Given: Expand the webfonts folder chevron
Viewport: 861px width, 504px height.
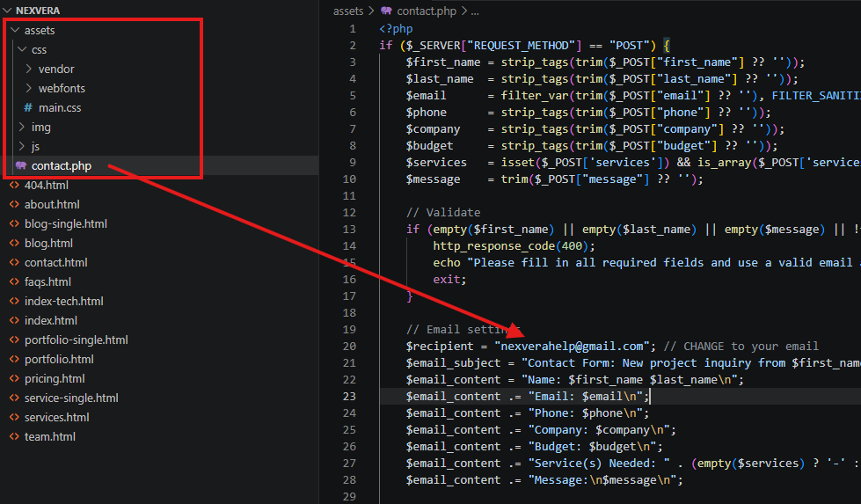Looking at the screenshot, I should point(29,88).
